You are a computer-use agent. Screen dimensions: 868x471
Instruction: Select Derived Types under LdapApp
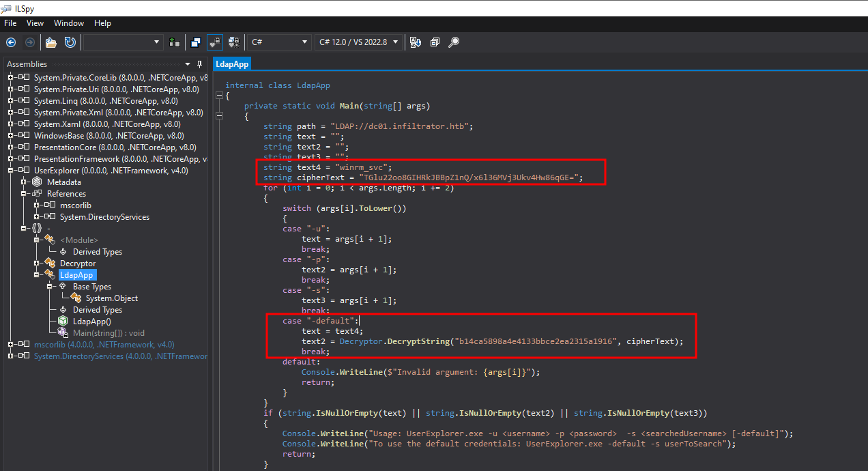pos(98,309)
